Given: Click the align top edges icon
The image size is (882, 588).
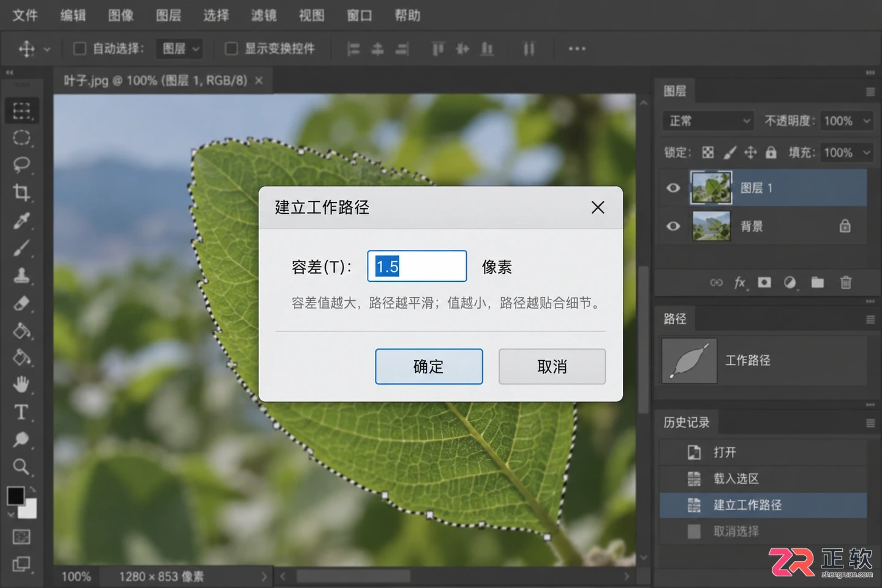Looking at the screenshot, I should 438,49.
